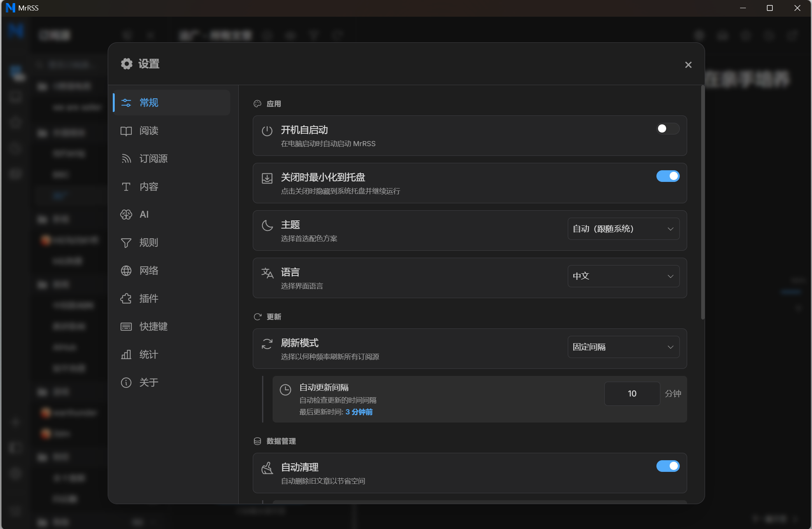Click the power icon beside 开机自启动
Image resolution: width=812 pixels, height=529 pixels.
pos(267,131)
